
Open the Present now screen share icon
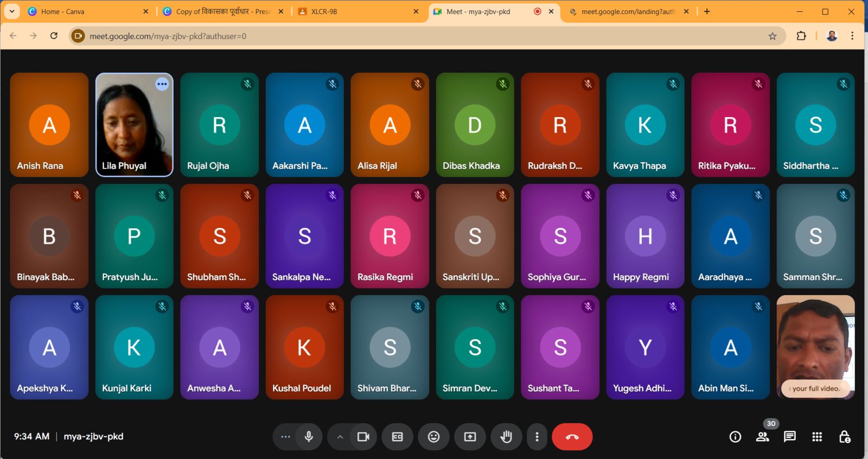tap(470, 437)
